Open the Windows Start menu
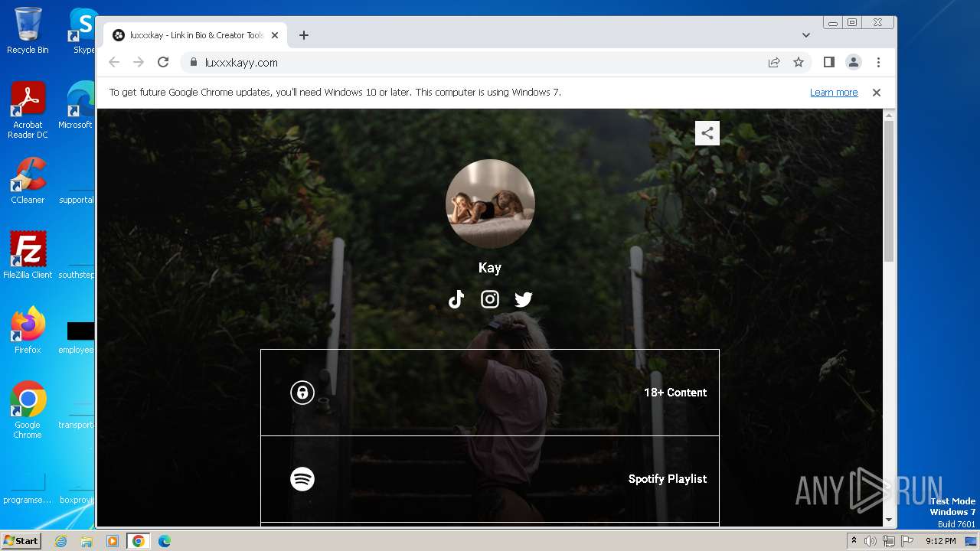 click(21, 541)
